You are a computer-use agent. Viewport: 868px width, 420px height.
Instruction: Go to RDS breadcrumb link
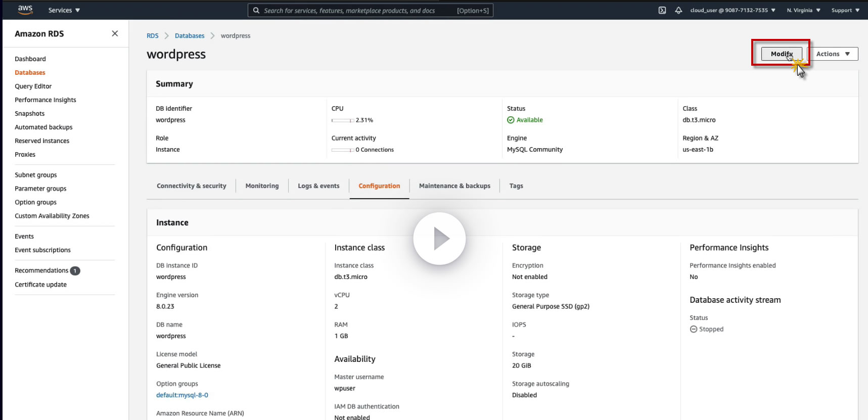pos(153,36)
